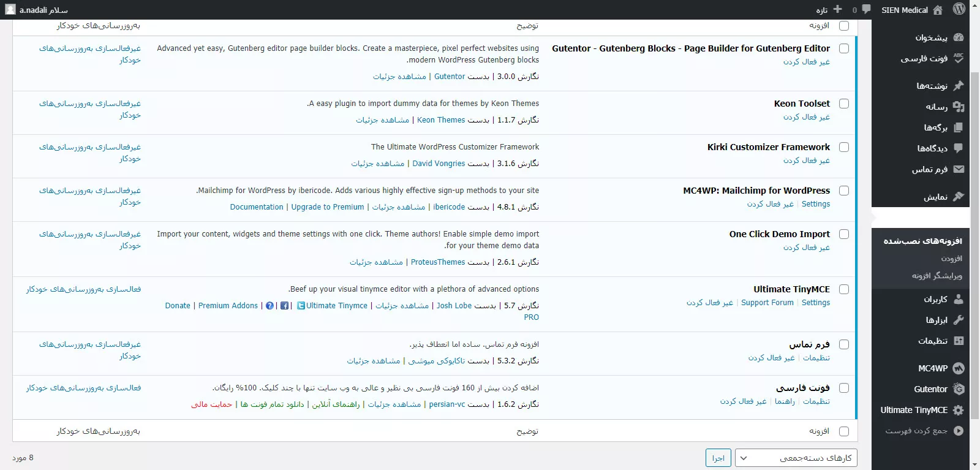This screenshot has width=980, height=470.
Task: Open the comments bubble in admin bar
Action: click(866, 9)
